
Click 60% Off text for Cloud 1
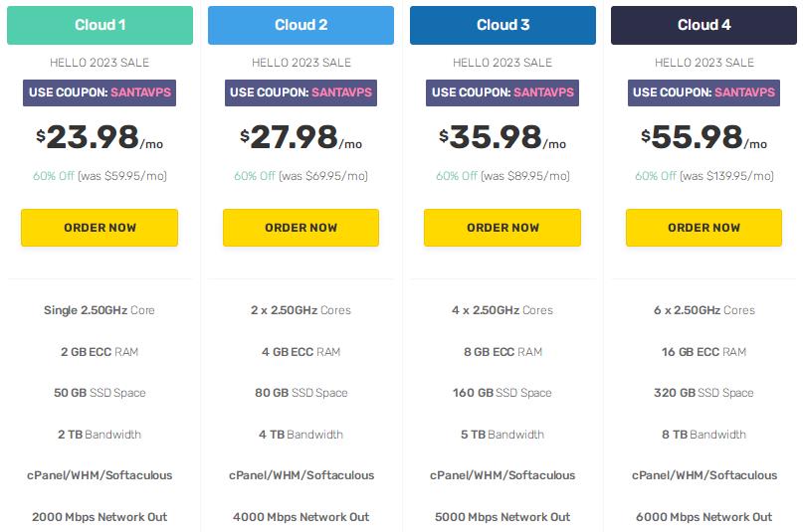pyautogui.click(x=53, y=176)
